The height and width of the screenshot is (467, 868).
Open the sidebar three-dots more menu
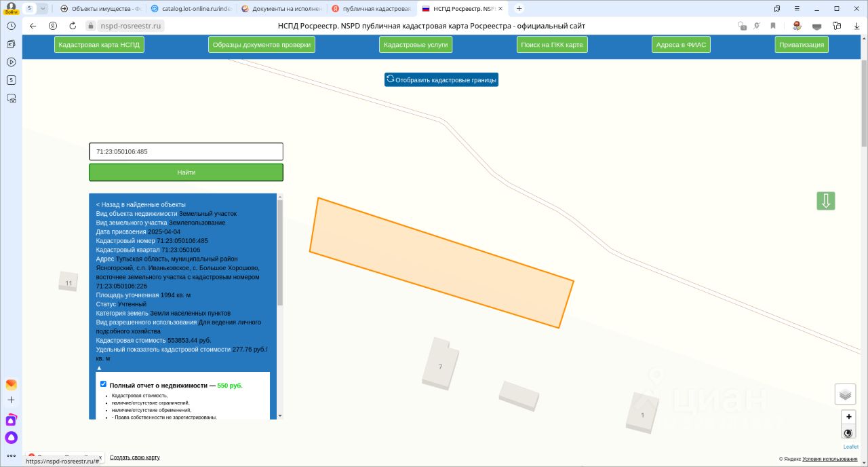point(11,455)
